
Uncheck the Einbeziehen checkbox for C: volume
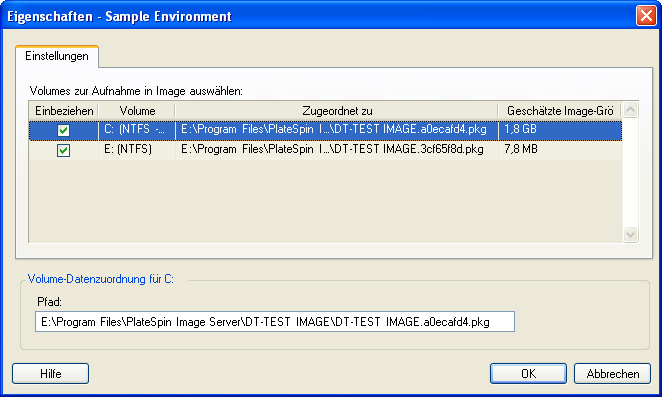click(63, 131)
